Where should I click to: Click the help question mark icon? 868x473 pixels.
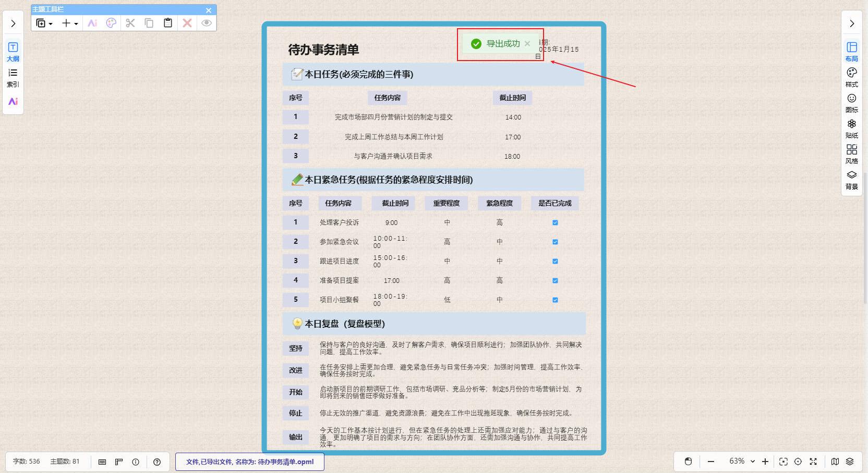coord(157,462)
